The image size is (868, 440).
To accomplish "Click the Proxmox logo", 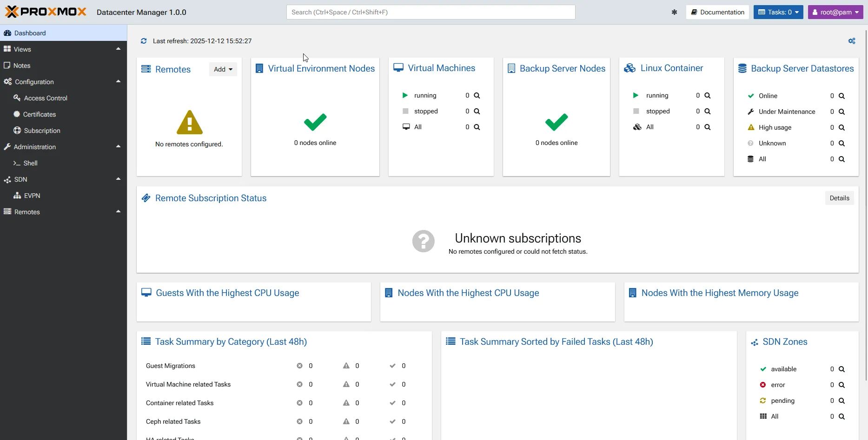I will pos(46,12).
